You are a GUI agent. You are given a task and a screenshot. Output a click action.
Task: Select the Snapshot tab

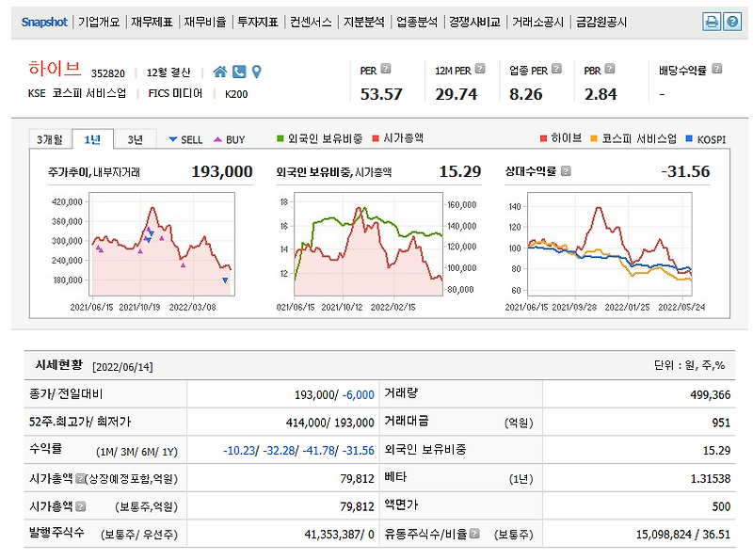[44, 22]
